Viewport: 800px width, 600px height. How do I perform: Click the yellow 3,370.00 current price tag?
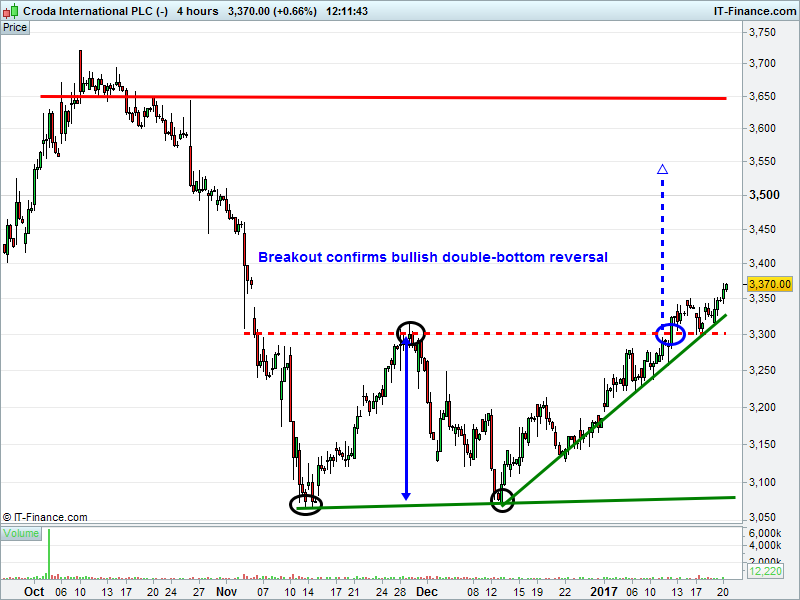click(x=769, y=284)
